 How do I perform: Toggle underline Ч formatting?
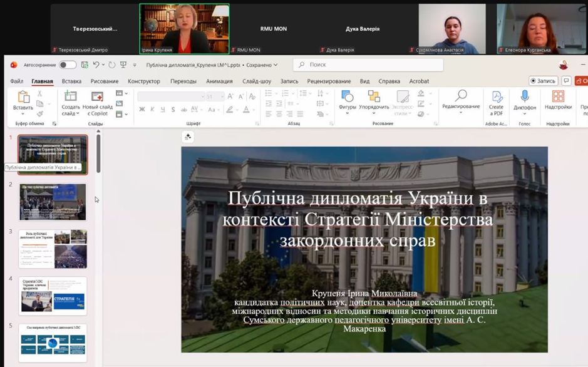(163, 110)
